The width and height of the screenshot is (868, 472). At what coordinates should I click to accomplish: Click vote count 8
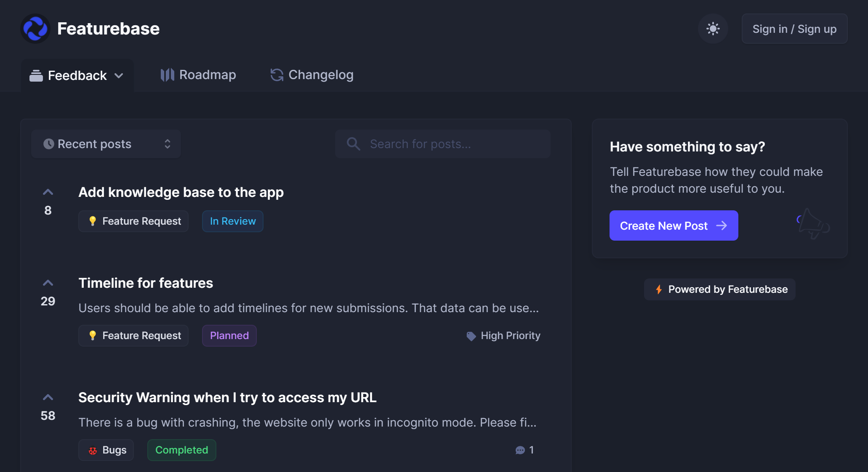[x=48, y=210]
